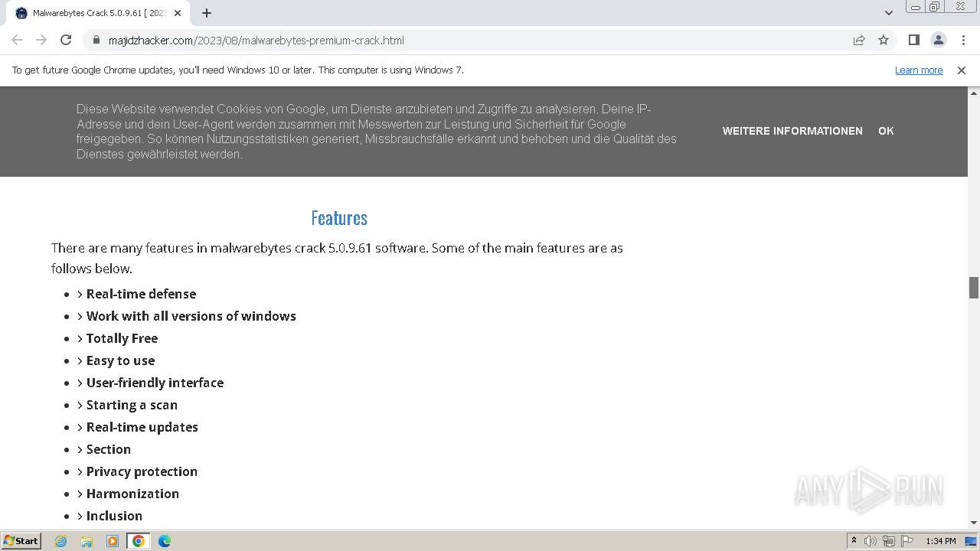Dismiss the Chrome update notice
This screenshot has width=980, height=551.
coord(962,70)
